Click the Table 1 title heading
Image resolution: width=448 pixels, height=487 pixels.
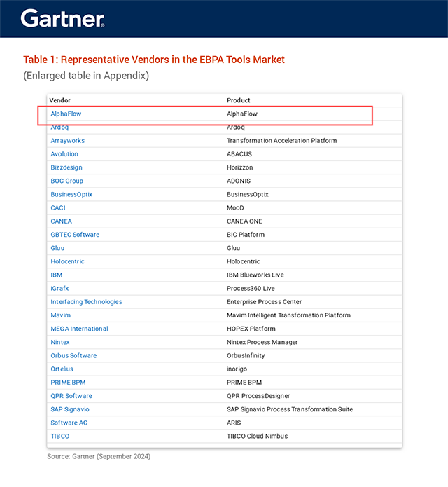pos(154,60)
